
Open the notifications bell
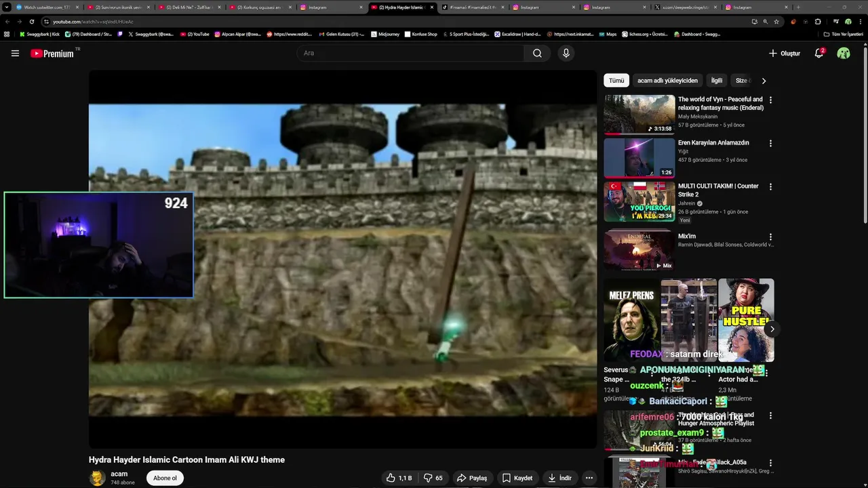coord(819,53)
